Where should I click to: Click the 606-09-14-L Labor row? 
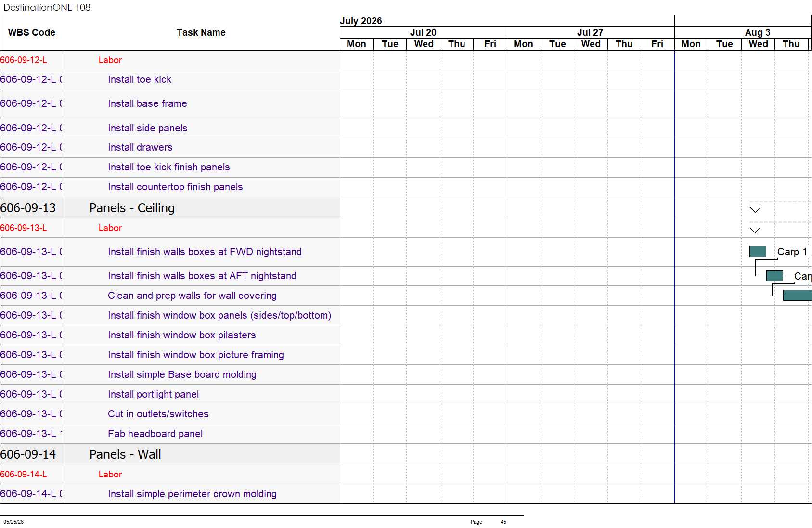pos(170,474)
